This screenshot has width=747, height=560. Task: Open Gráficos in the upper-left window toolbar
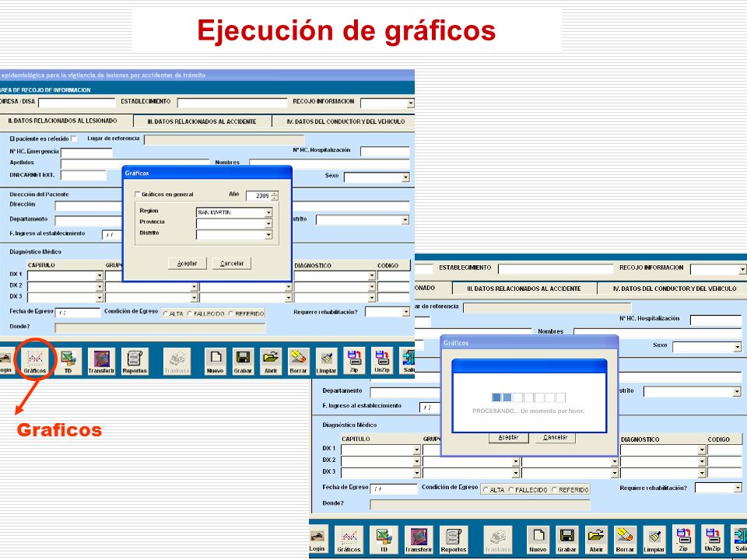tap(35, 361)
